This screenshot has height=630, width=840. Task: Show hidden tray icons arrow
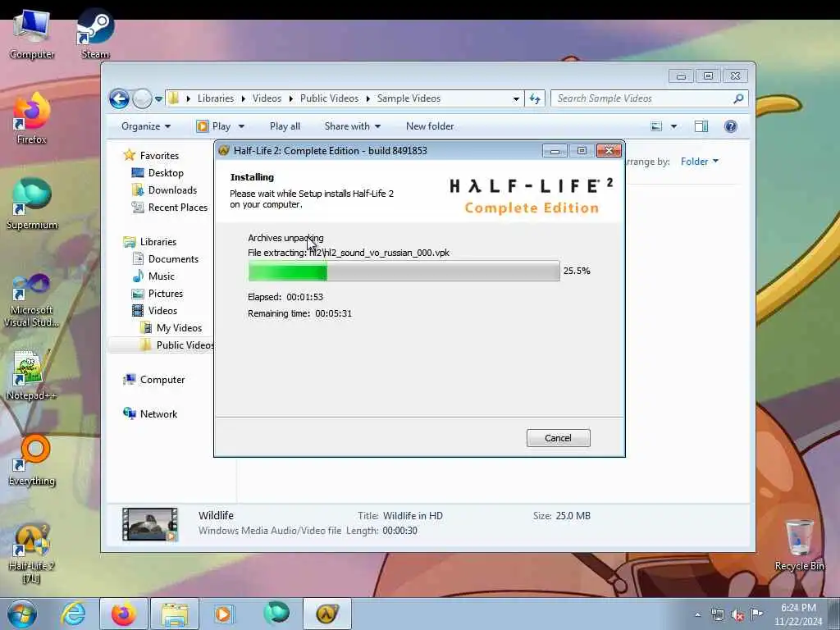[x=697, y=615]
